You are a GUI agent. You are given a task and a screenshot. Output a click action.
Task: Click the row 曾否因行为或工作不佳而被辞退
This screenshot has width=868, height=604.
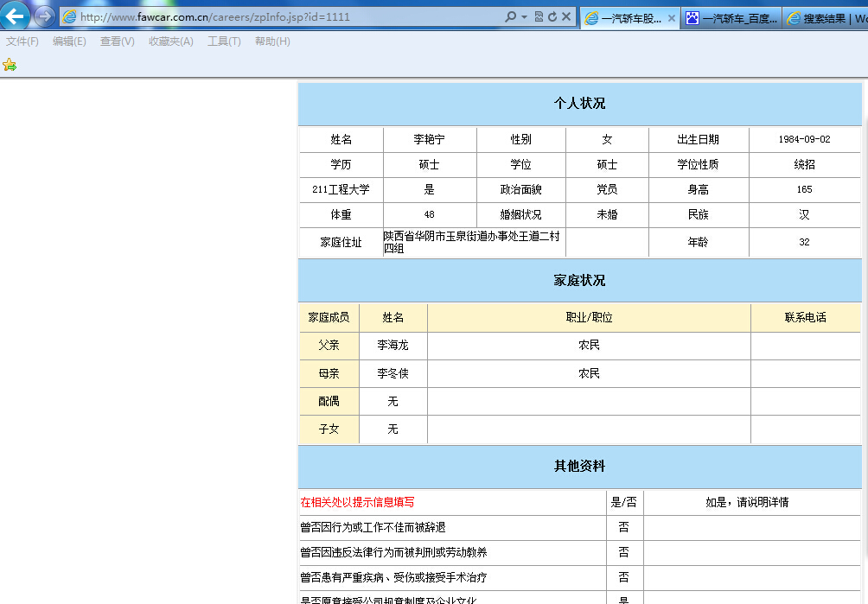pos(452,528)
